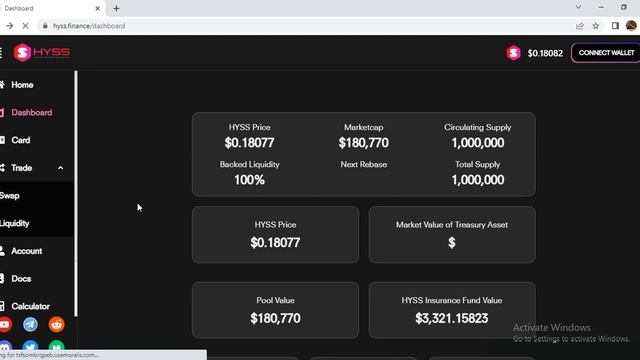Bookmark the page with the star icon

point(596,26)
